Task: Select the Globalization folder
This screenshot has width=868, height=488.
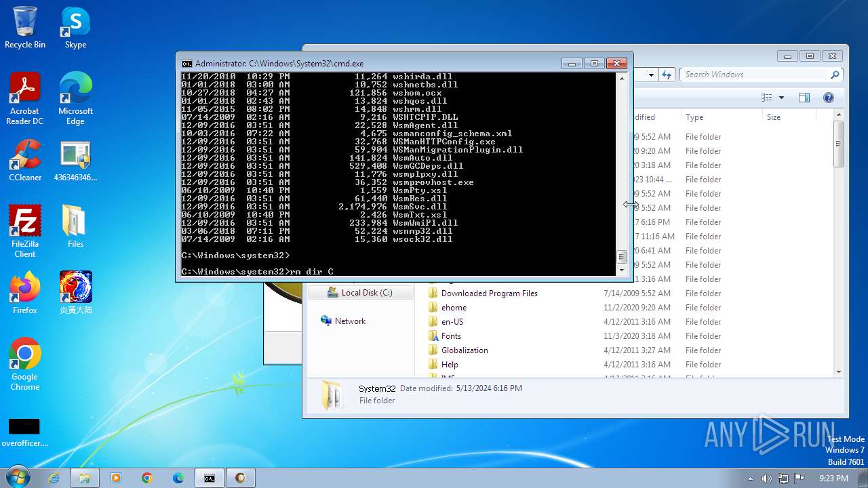Action: 465,350
